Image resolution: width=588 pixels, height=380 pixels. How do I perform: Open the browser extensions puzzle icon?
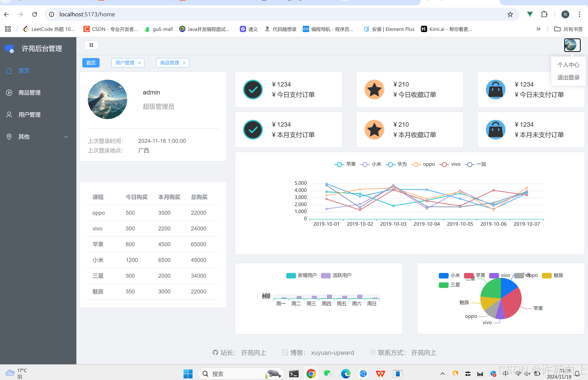pyautogui.click(x=544, y=14)
